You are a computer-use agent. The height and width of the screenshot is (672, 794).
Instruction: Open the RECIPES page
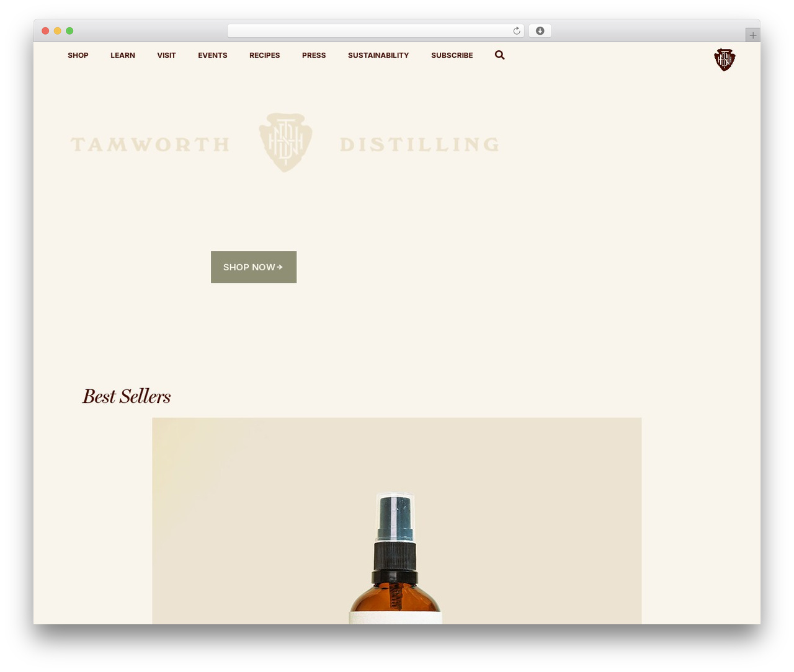click(265, 55)
